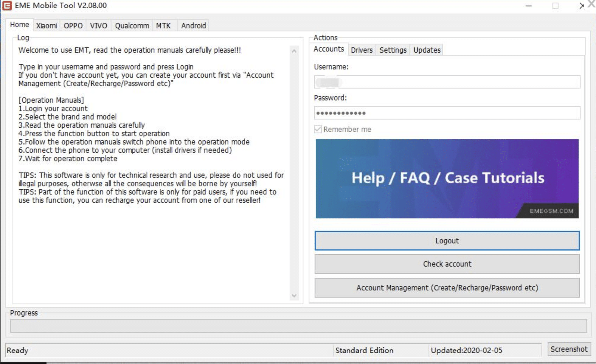Select the VIVO tab
Viewport: 596px width, 364px height.
pos(98,26)
